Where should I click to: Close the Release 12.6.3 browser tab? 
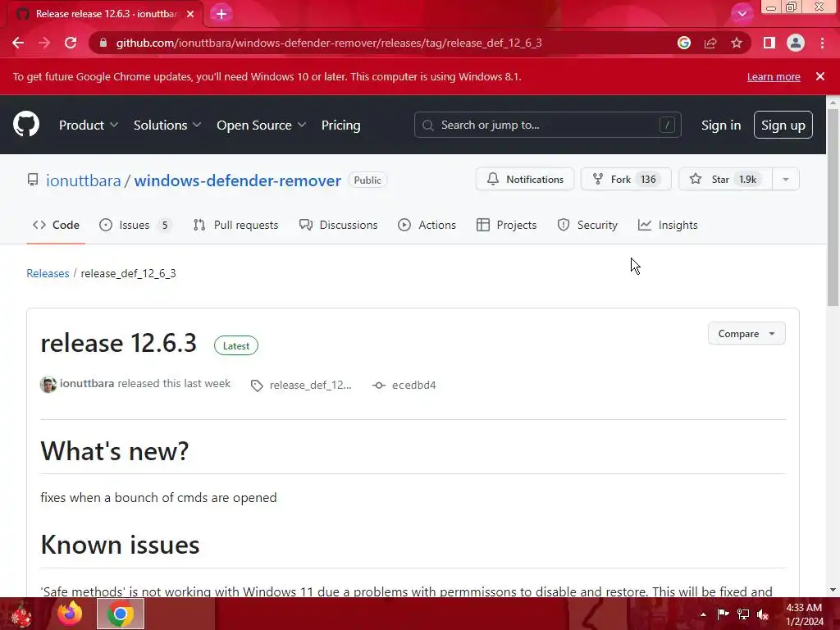190,14
